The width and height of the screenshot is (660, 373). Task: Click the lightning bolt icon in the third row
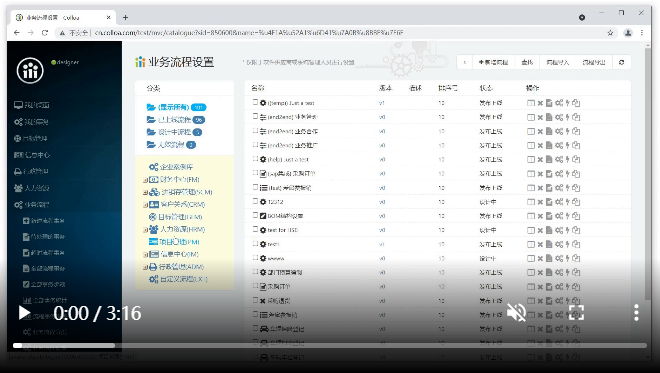pyautogui.click(x=567, y=131)
